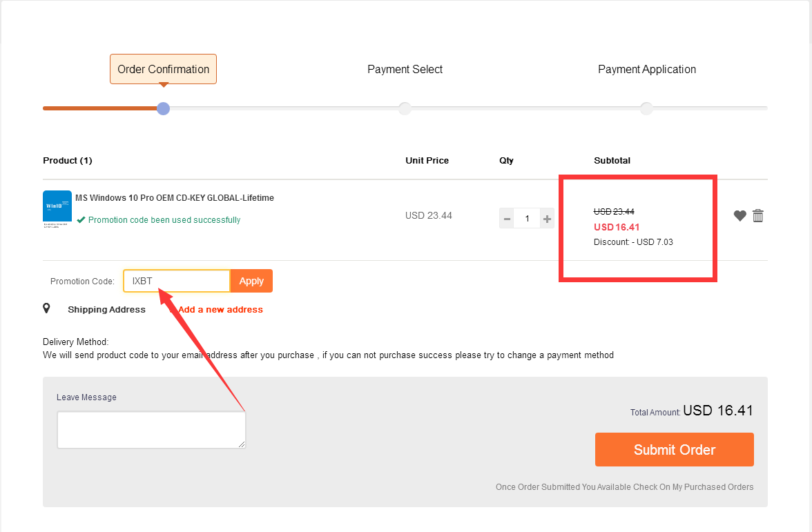
Task: Click the Add a new address link
Action: click(220, 310)
